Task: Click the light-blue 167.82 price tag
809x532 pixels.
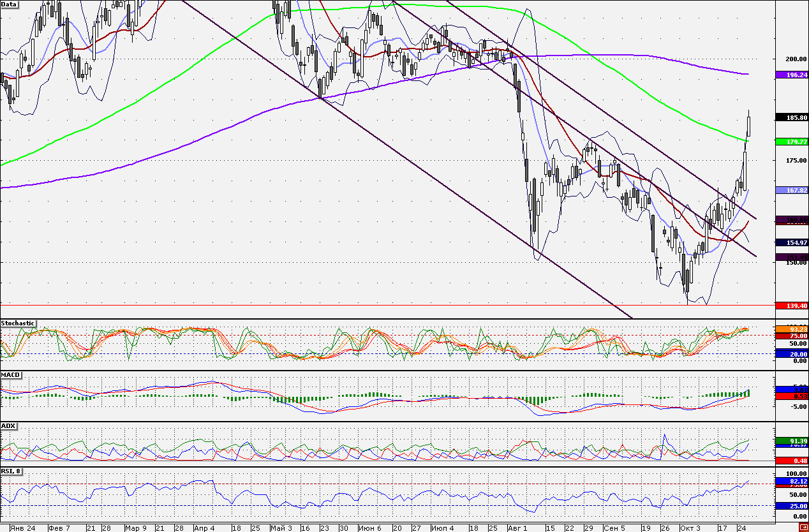Action: (791, 190)
